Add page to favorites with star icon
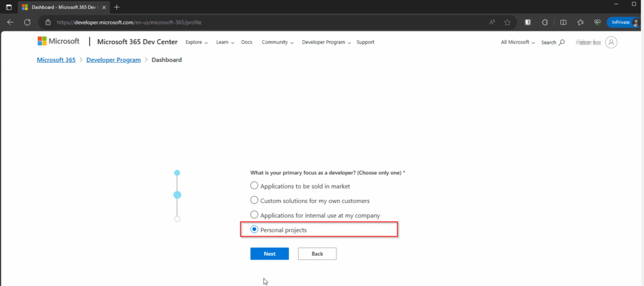This screenshot has width=644, height=286. [507, 22]
